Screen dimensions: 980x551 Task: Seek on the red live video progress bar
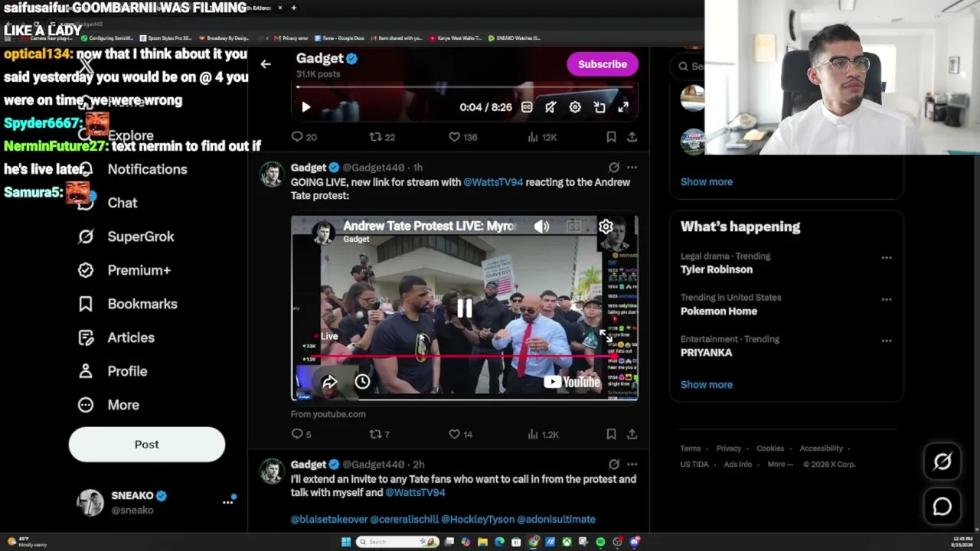465,356
